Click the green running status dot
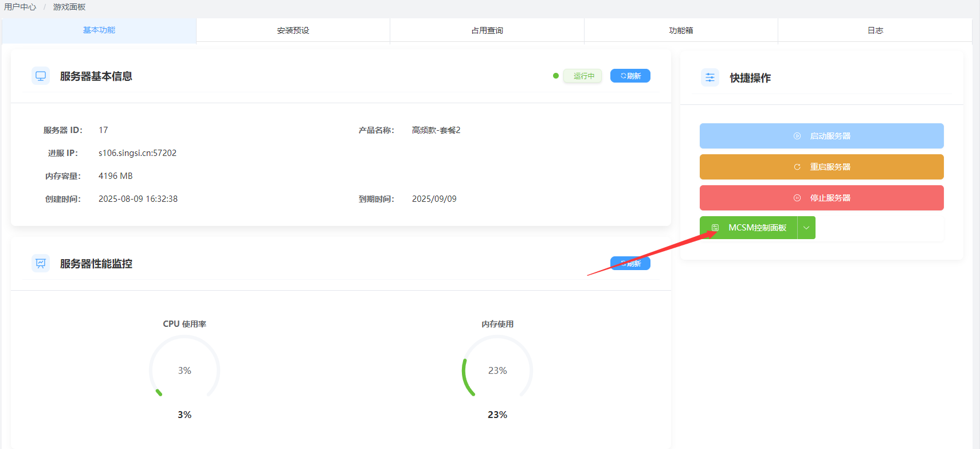Screen dimensions: 980x449 pyautogui.click(x=556, y=76)
